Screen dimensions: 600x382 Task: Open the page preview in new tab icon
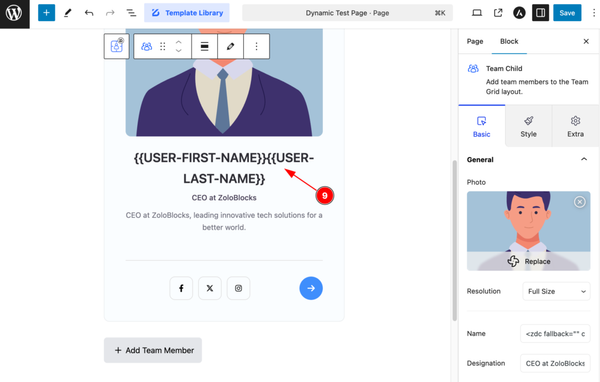point(498,13)
